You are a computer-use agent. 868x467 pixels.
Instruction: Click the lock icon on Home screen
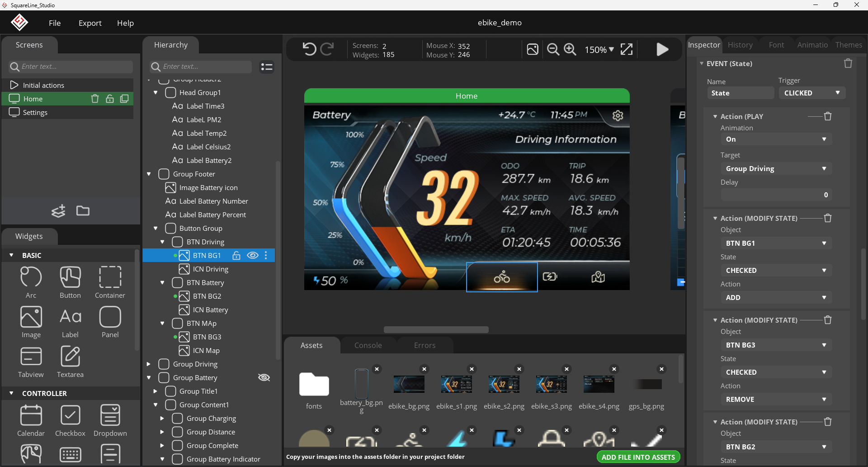pyautogui.click(x=109, y=99)
